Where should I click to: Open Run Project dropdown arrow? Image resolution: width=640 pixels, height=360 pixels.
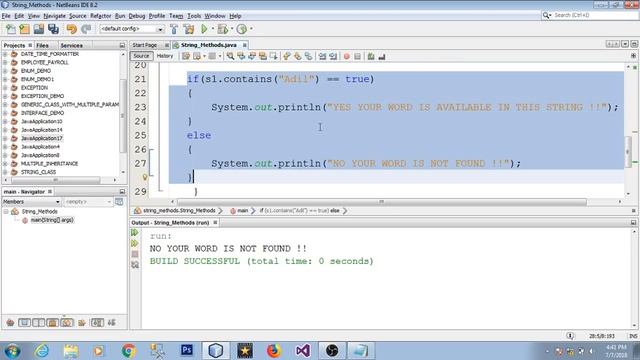[212, 29]
